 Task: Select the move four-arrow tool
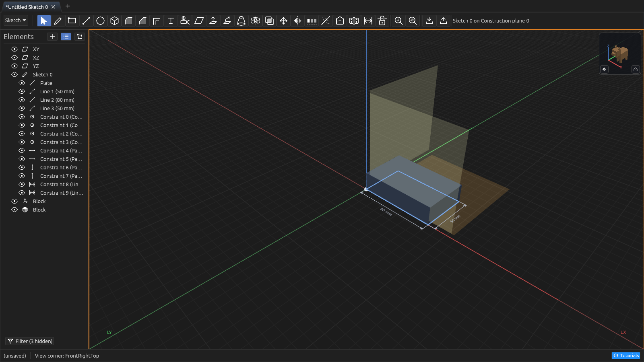pos(283,21)
